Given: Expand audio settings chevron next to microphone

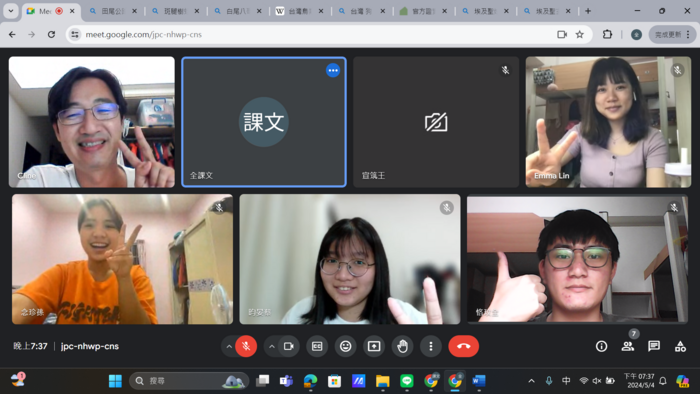Looking at the screenshot, I should point(229,346).
